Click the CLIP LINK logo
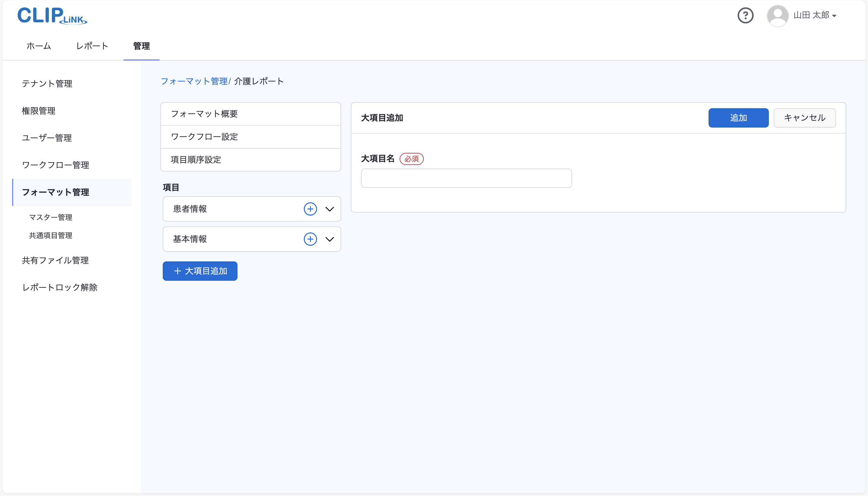868x496 pixels. [x=52, y=16]
